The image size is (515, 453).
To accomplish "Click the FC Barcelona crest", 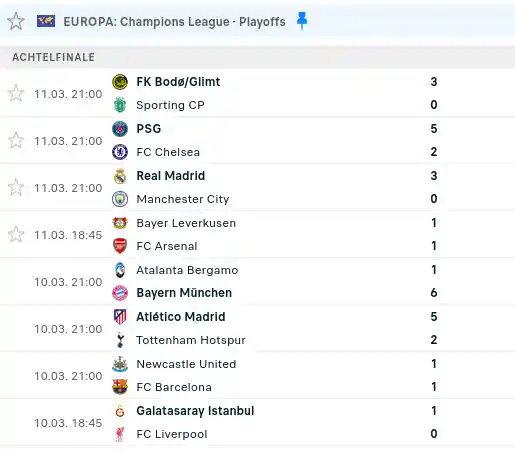I will 120,387.
